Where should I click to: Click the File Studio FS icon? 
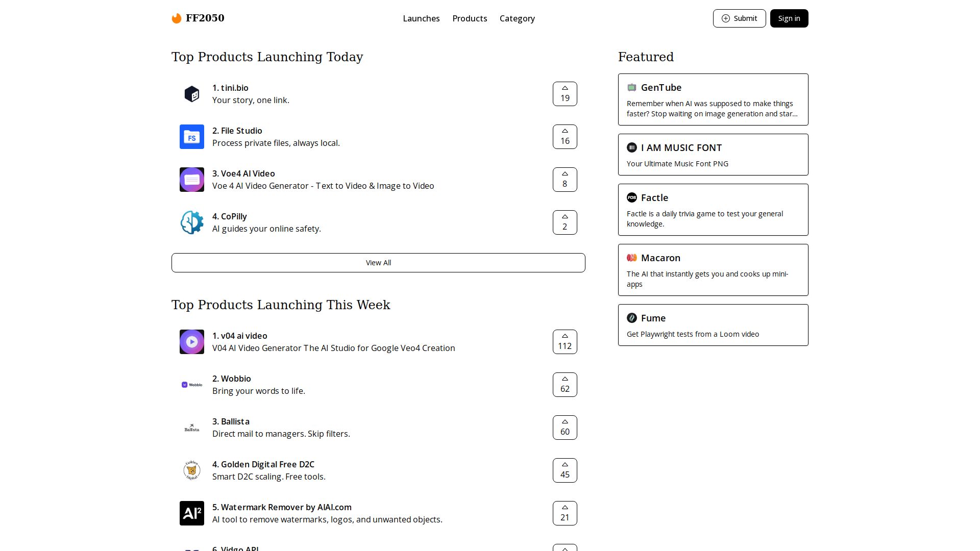(x=192, y=137)
